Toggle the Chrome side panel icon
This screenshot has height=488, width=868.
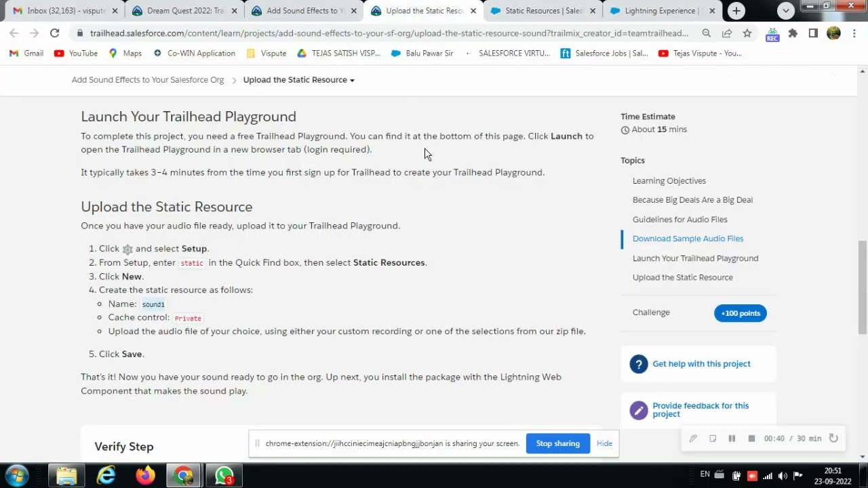point(813,33)
